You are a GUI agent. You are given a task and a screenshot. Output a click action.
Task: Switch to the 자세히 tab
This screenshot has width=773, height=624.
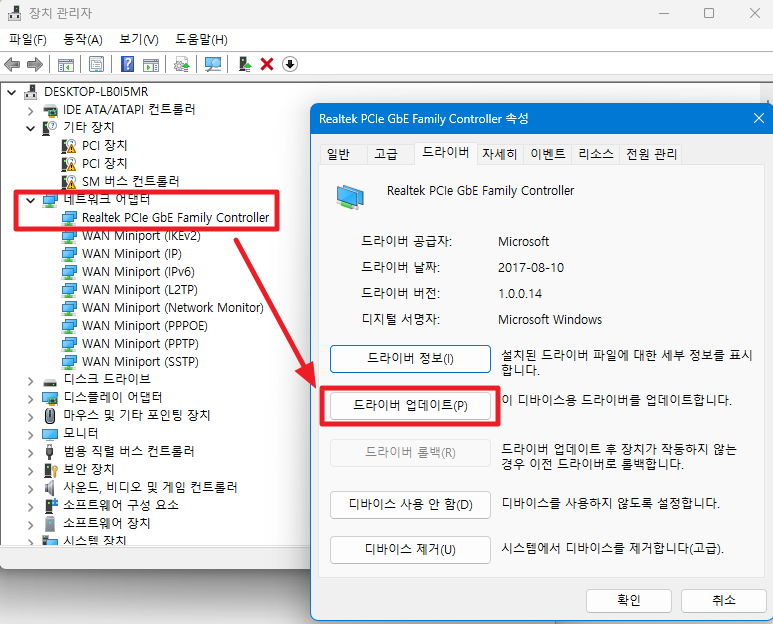[499, 154]
